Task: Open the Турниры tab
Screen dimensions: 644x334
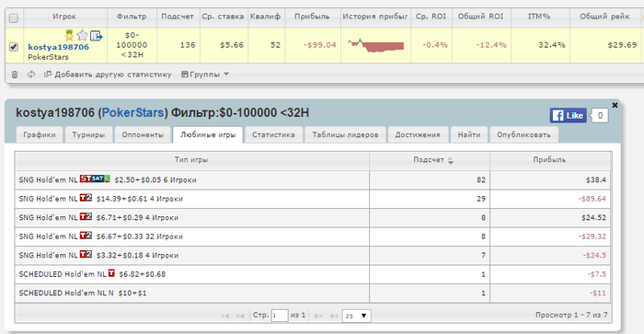Action: pos(88,134)
